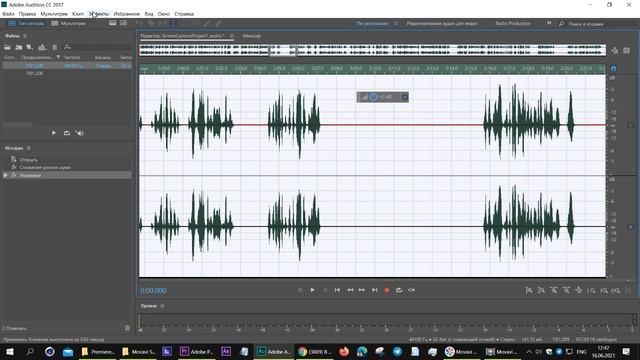The image size is (640, 360).
Task: Play file preview in Files panel
Action: point(54,133)
